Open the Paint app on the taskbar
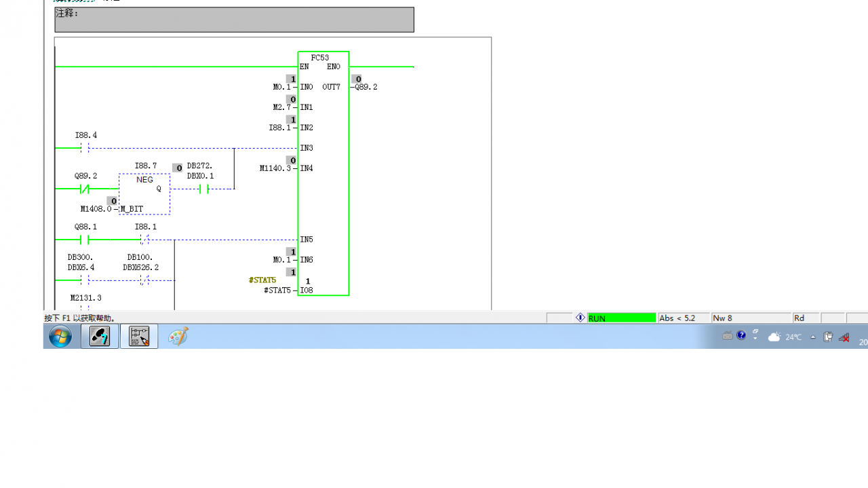The height and width of the screenshot is (488, 868). 178,336
